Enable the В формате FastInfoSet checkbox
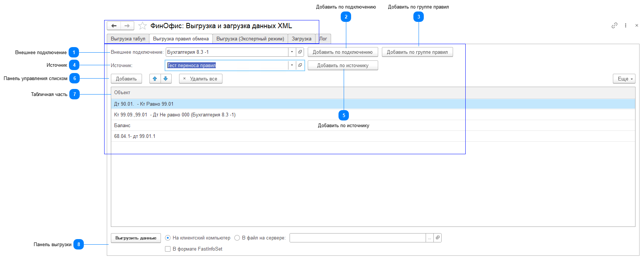Image resolution: width=644 pixels, height=258 pixels. tap(168, 249)
